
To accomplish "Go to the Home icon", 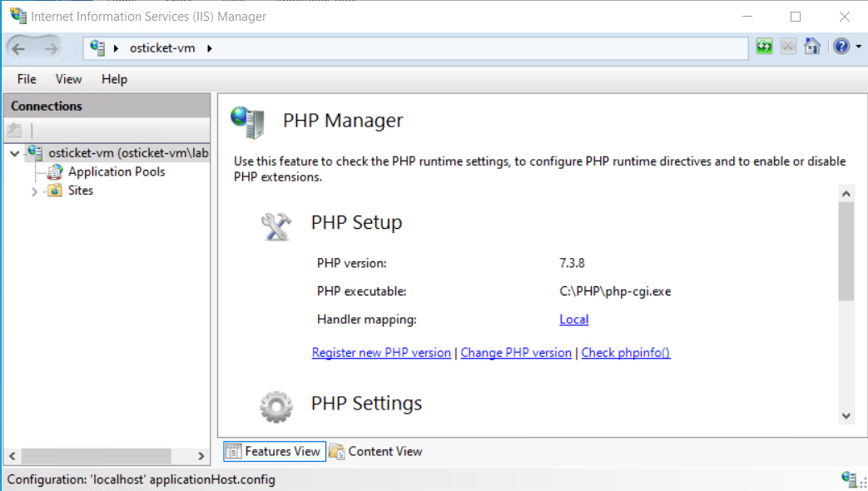I will click(812, 46).
